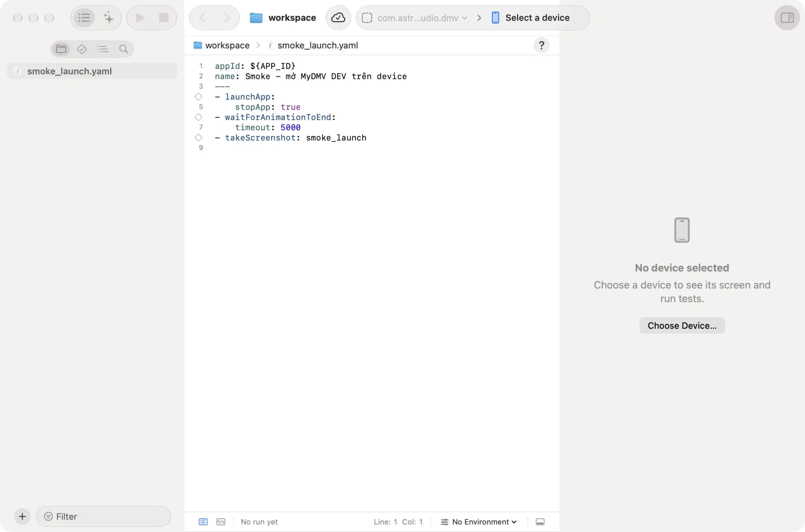Click Select a device selector
The height and width of the screenshot is (532, 805).
[x=531, y=18]
